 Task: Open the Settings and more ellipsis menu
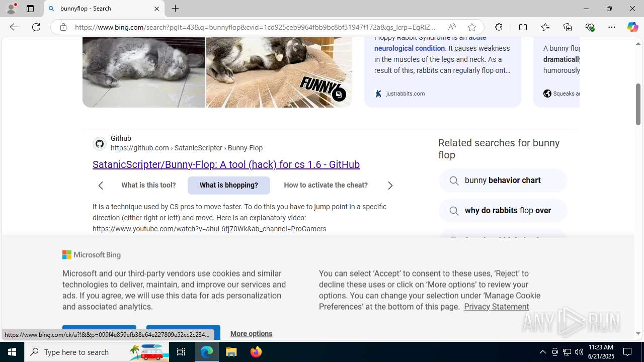pos(611,27)
